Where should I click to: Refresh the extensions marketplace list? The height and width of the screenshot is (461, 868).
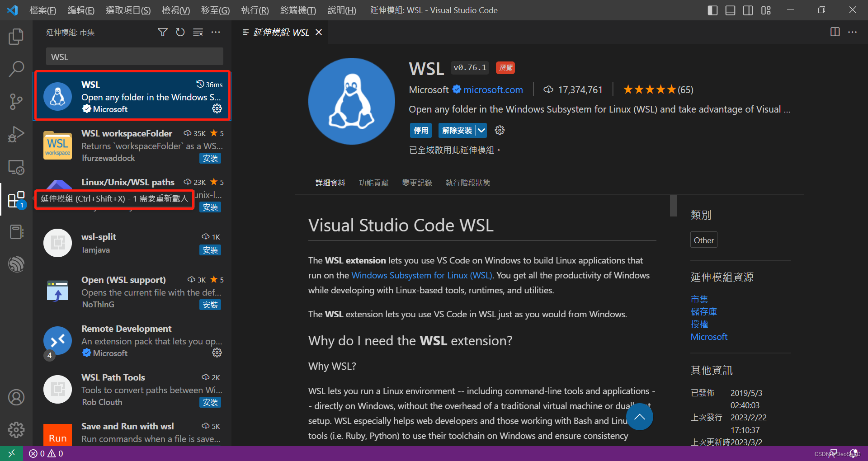click(x=180, y=32)
